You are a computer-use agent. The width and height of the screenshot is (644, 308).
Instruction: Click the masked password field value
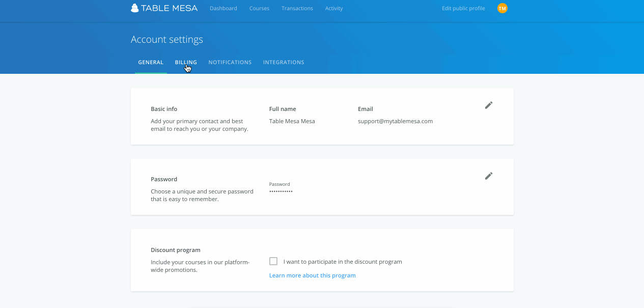coord(281,191)
